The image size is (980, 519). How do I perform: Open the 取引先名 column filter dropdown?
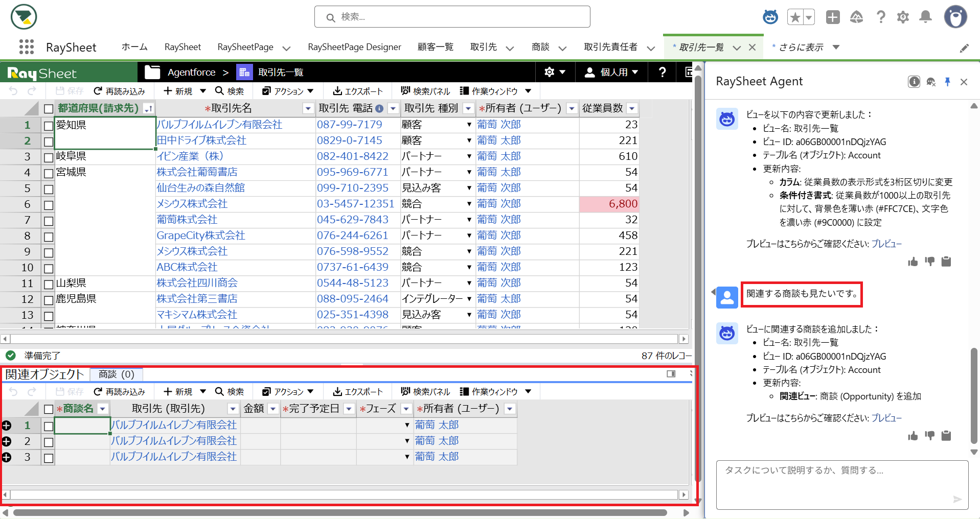click(308, 108)
